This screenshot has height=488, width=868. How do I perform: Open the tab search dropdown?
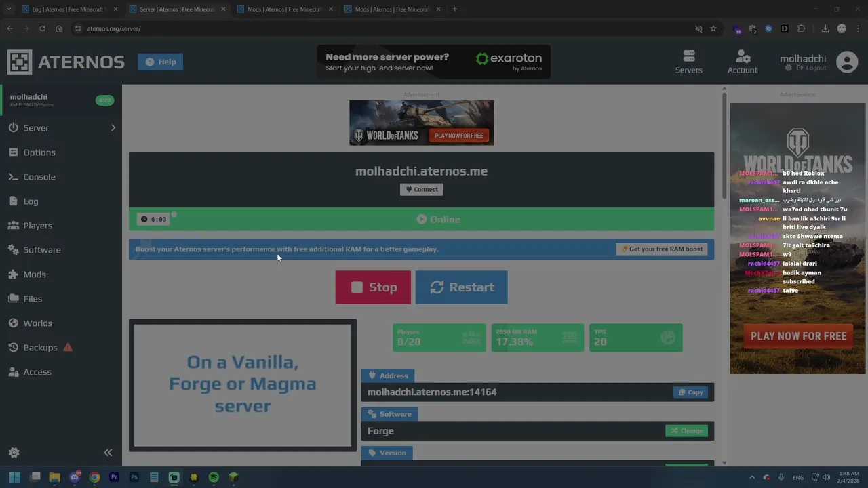pyautogui.click(x=8, y=9)
